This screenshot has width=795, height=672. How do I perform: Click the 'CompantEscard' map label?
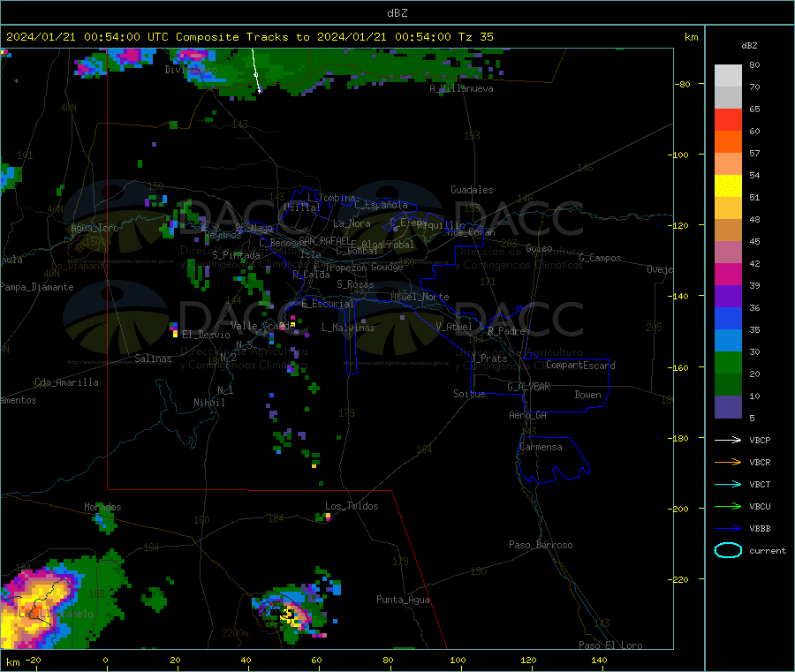click(580, 365)
